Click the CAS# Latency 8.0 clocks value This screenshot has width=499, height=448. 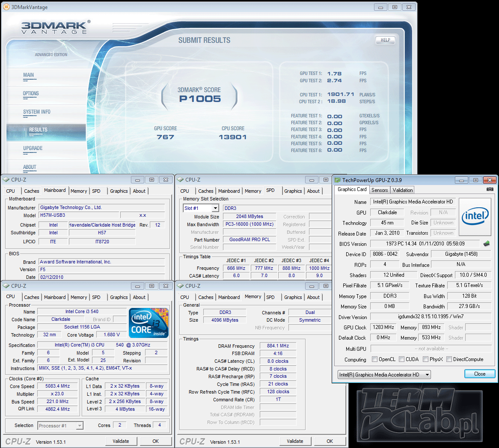point(278,361)
